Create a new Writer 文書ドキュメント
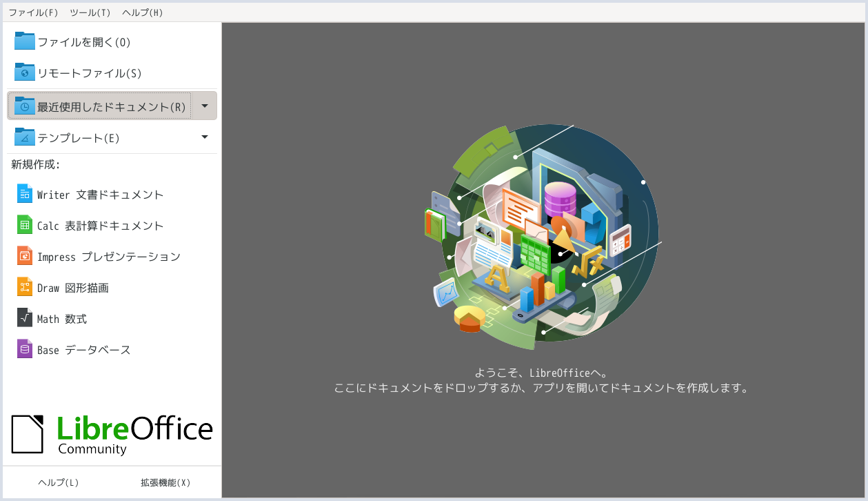This screenshot has width=868, height=501. (112, 195)
